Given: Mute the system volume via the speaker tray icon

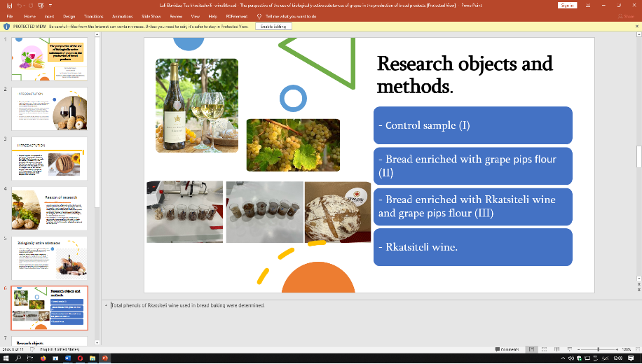Looking at the screenshot, I should coord(571,358).
